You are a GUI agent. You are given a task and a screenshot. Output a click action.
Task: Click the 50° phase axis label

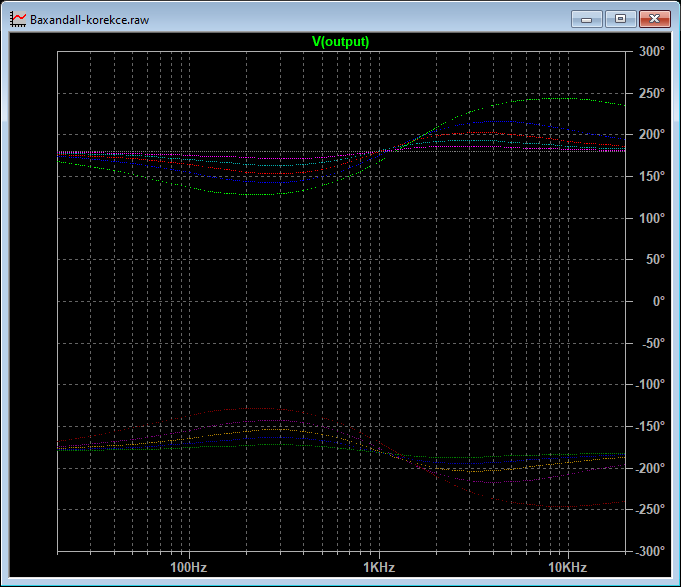point(655,260)
